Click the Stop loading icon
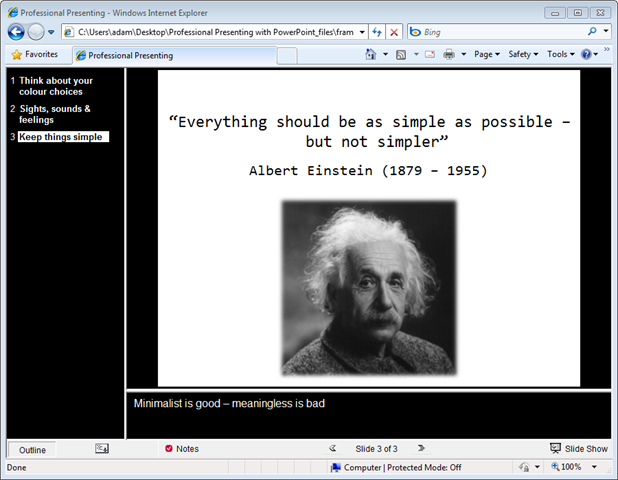Viewport: 618px width, 480px height. [395, 32]
